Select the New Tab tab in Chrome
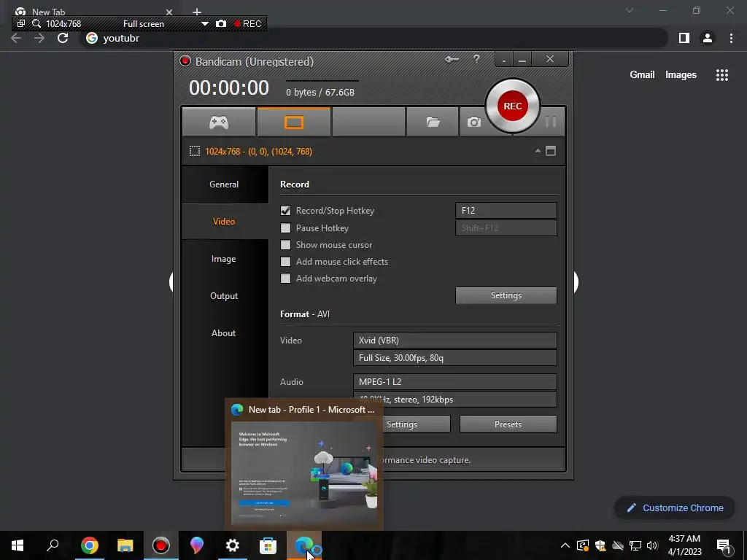This screenshot has height=560, width=747. click(93, 12)
